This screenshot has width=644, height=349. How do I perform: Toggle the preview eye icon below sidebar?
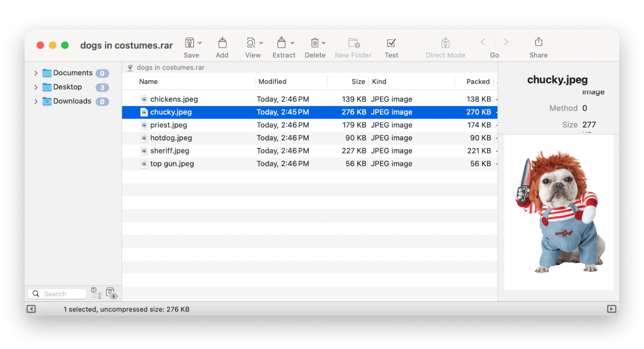[x=111, y=293]
